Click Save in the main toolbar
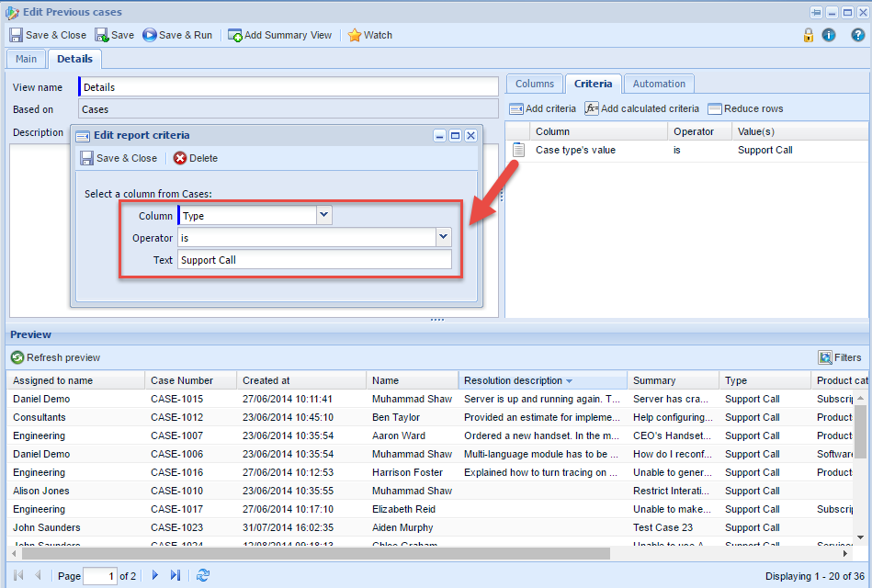Viewport: 872px width, 588px height. pos(115,35)
